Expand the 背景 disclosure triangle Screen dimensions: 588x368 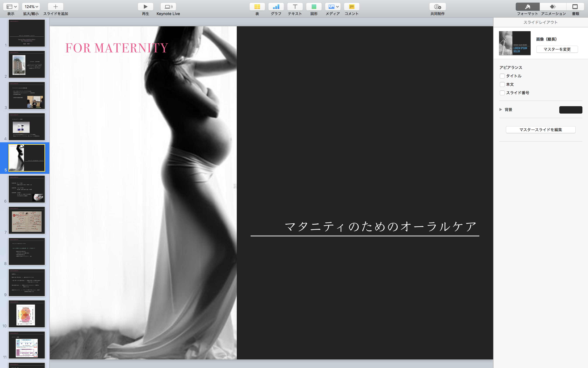pyautogui.click(x=501, y=110)
